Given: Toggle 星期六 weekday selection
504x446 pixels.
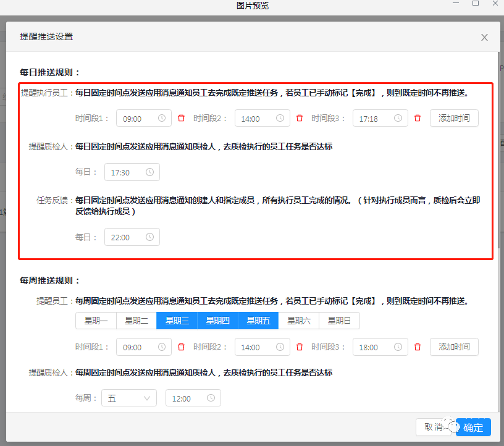Looking at the screenshot, I should tap(298, 321).
